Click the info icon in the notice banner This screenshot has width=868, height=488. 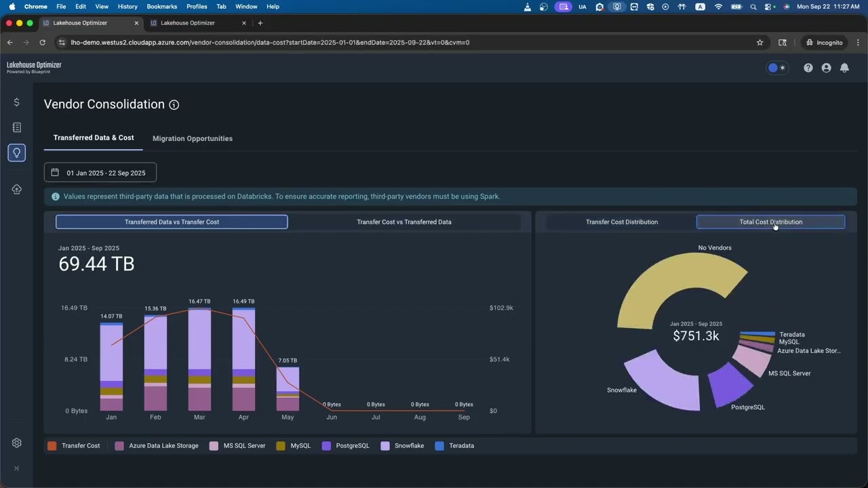pos(56,197)
